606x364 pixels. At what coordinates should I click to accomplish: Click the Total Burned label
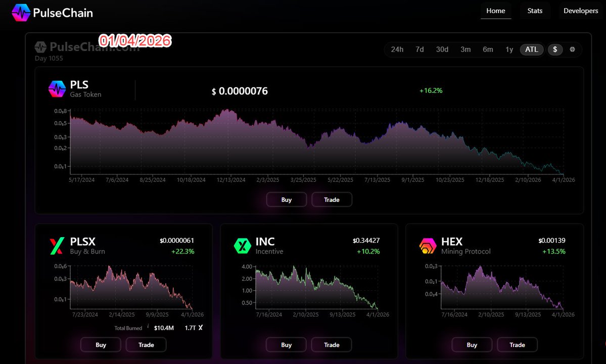coord(128,328)
